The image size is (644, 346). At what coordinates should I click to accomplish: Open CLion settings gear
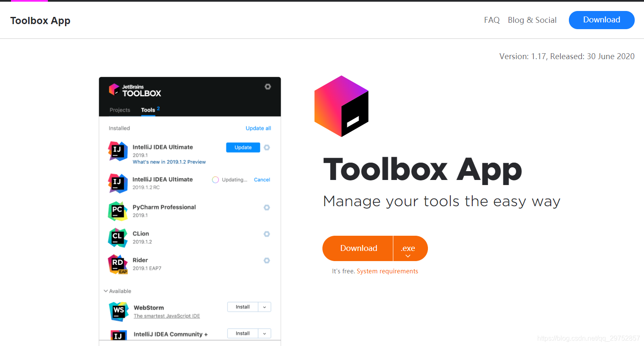[x=267, y=234]
